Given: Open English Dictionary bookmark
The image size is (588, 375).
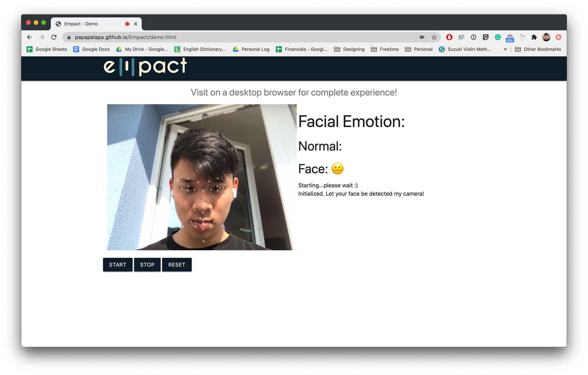Looking at the screenshot, I should click(x=200, y=49).
